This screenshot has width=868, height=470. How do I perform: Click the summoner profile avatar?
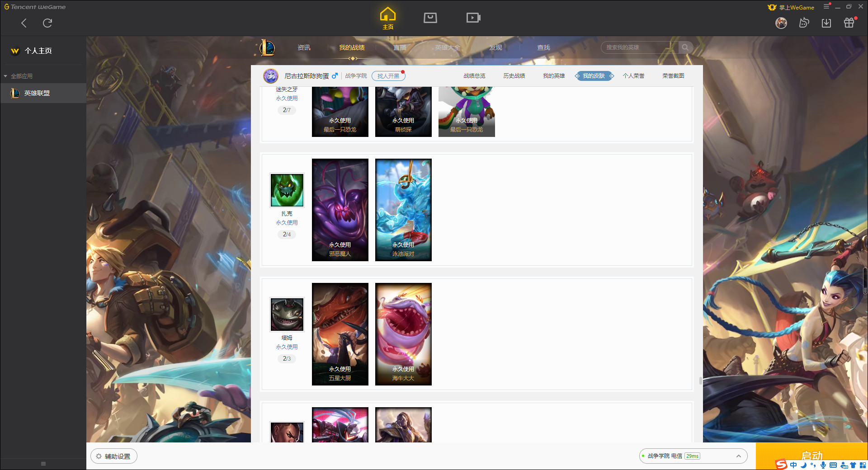click(271, 76)
